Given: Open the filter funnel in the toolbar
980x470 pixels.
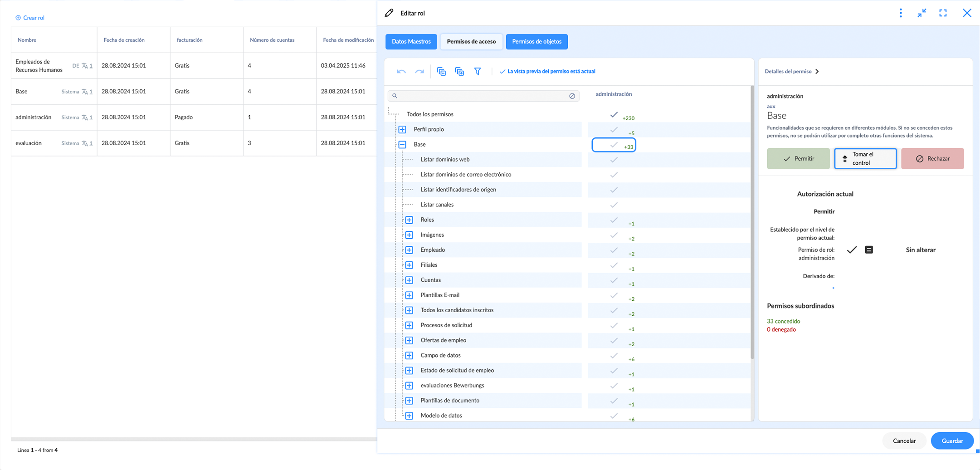Looking at the screenshot, I should [478, 72].
